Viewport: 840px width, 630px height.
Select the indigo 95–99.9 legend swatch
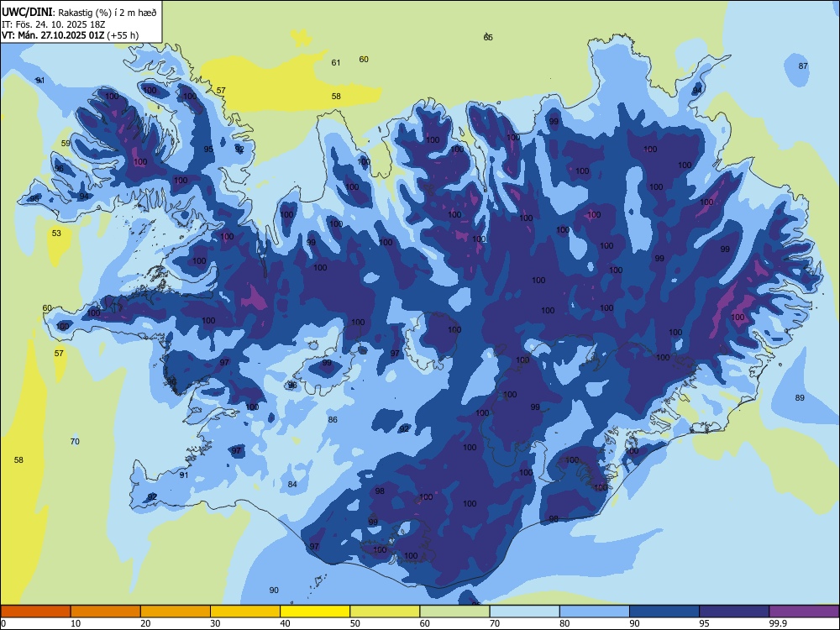tap(734, 612)
